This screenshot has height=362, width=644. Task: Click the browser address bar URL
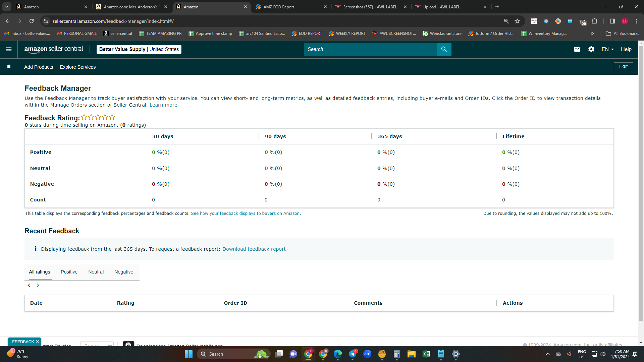coord(113,21)
